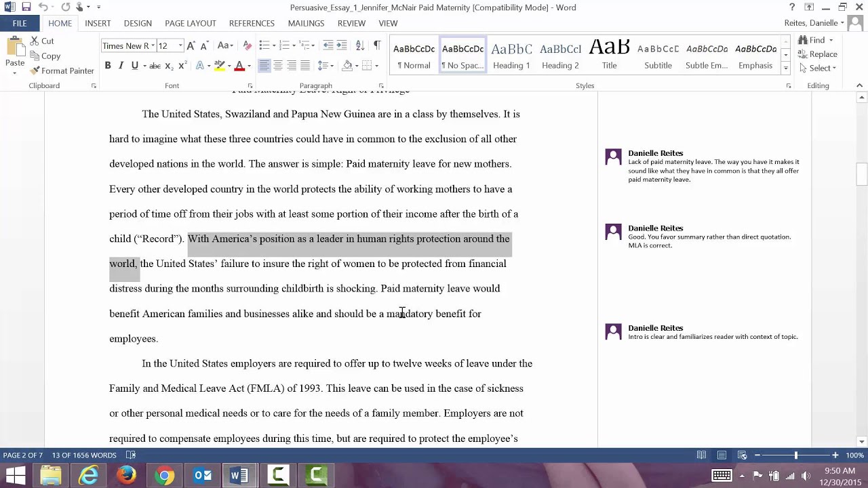Click the Cut scissors icon

(34, 41)
